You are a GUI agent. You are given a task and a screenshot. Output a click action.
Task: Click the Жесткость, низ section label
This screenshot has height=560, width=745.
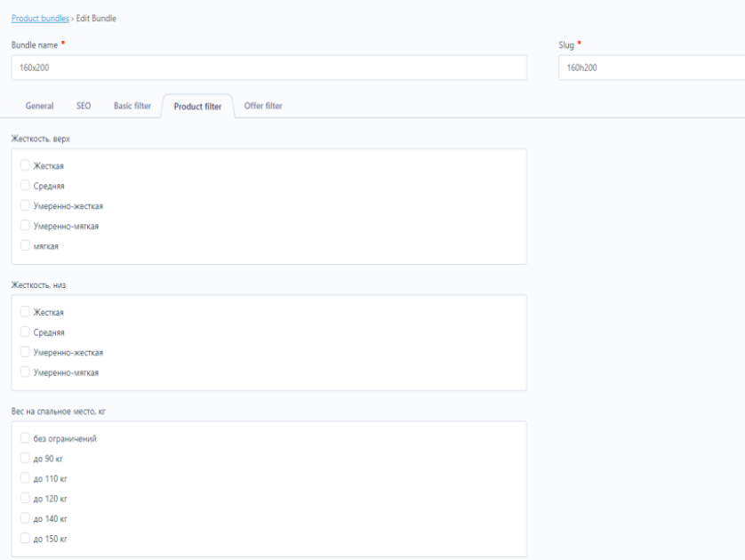coord(38,285)
